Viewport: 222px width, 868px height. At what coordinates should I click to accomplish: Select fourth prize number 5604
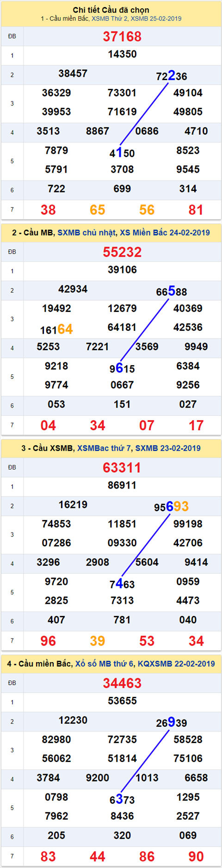tap(147, 563)
